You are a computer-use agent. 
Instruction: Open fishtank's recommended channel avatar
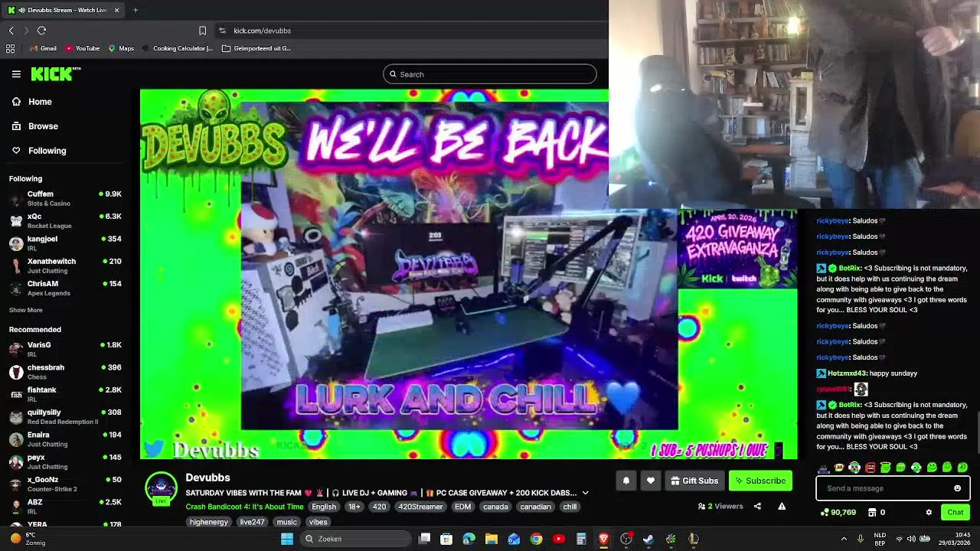[x=16, y=395]
